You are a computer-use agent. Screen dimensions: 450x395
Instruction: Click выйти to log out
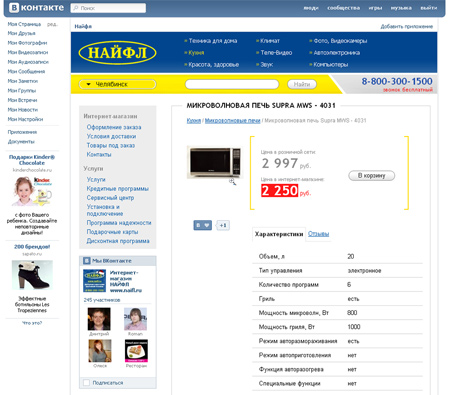pyautogui.click(x=429, y=8)
